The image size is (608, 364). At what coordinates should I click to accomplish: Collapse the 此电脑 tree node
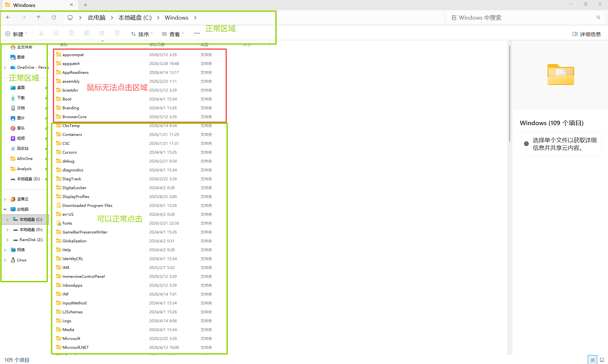pyautogui.click(x=5, y=209)
